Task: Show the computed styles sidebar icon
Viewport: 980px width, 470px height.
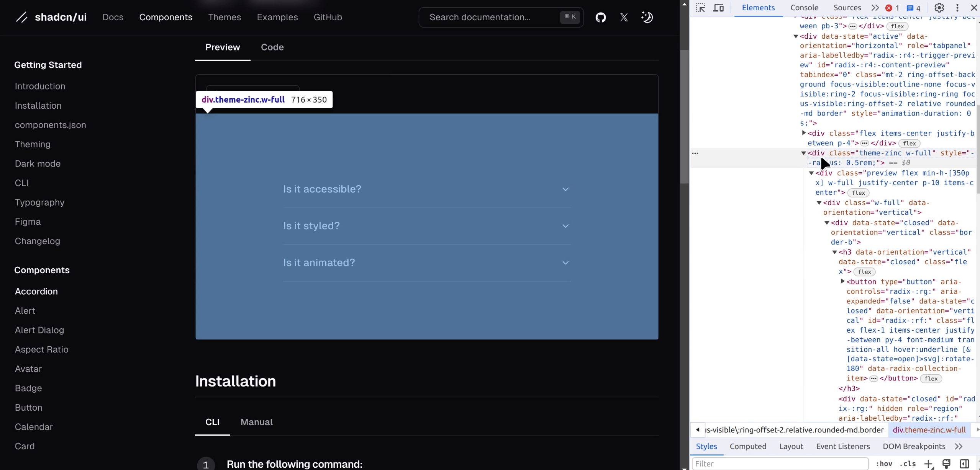Action: (964, 463)
